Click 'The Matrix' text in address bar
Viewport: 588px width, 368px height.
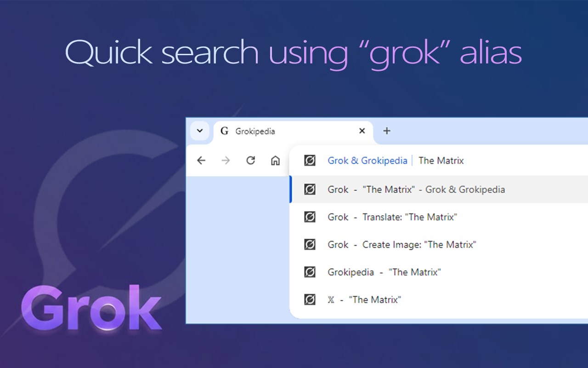[441, 161]
